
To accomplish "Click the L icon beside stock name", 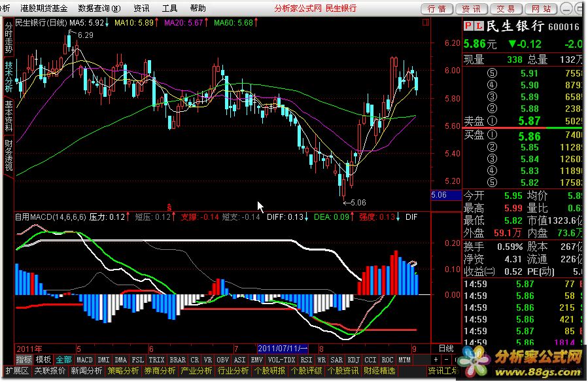I will (479, 26).
